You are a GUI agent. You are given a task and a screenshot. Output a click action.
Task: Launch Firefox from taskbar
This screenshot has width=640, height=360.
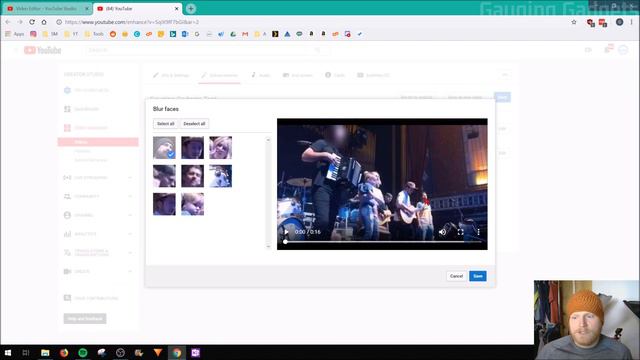point(64,353)
